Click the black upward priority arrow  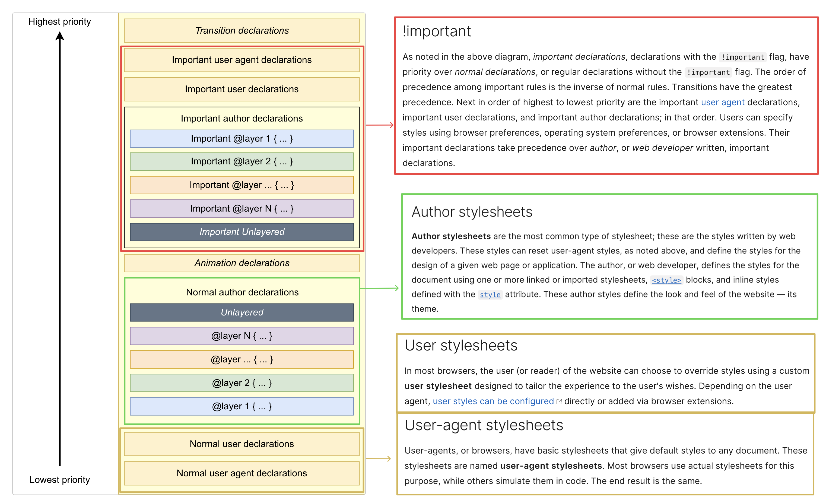[60, 248]
